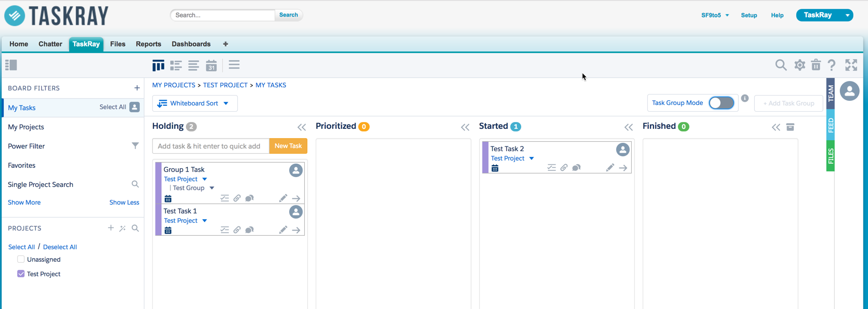This screenshot has height=309, width=868.
Task: Search projects in the Projects section
Action: click(135, 228)
